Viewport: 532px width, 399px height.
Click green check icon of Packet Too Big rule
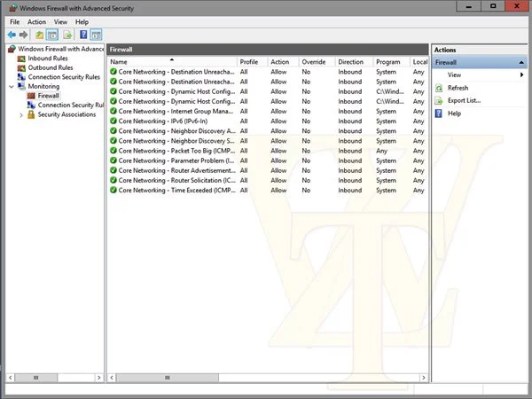point(113,151)
